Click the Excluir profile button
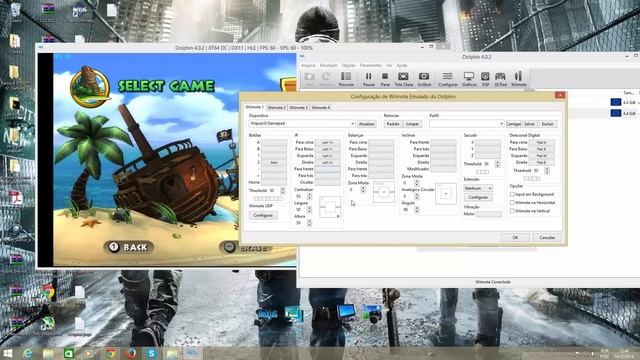Image resolution: width=640 pixels, height=360 pixels. (547, 124)
